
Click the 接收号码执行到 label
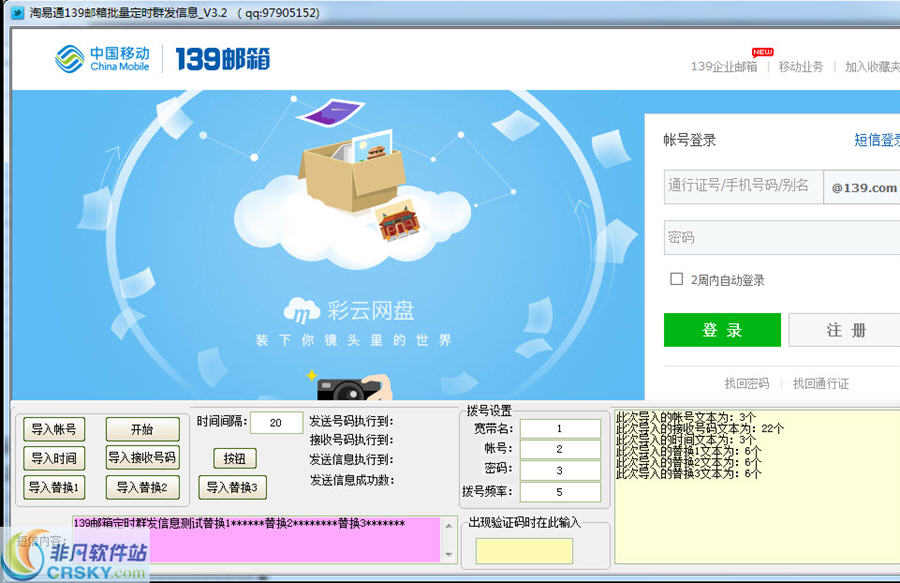[x=352, y=440]
